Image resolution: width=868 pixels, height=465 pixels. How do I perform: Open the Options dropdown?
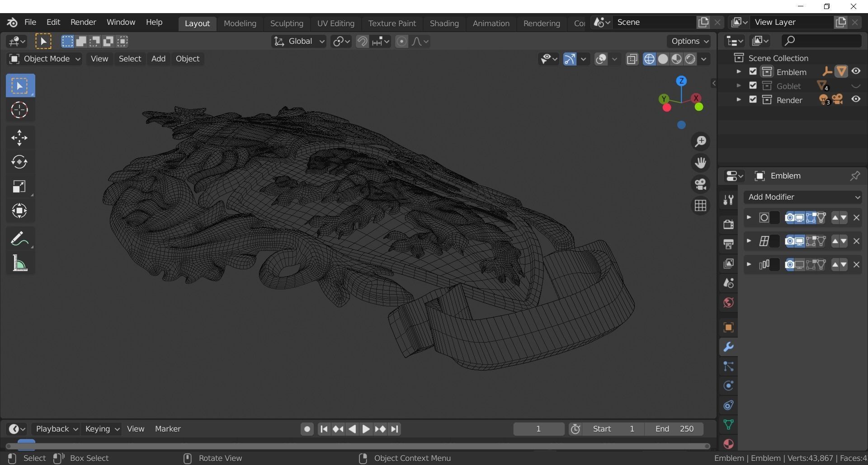coord(689,41)
